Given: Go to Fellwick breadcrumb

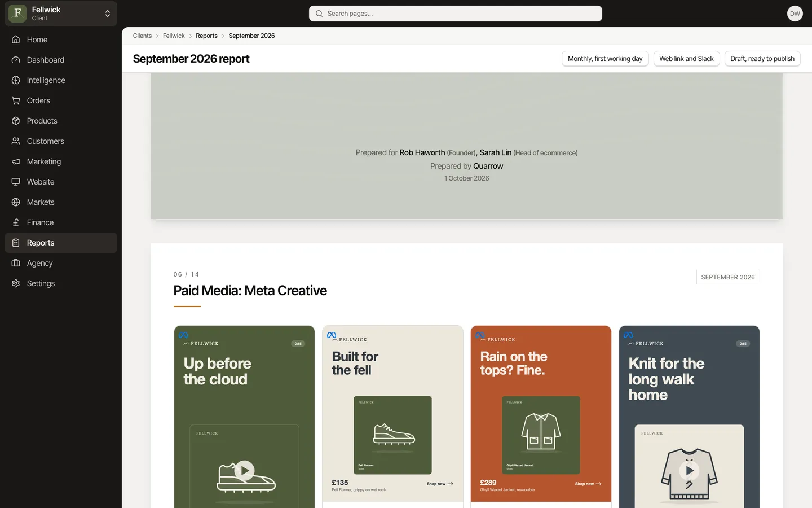Looking at the screenshot, I should [x=174, y=36].
